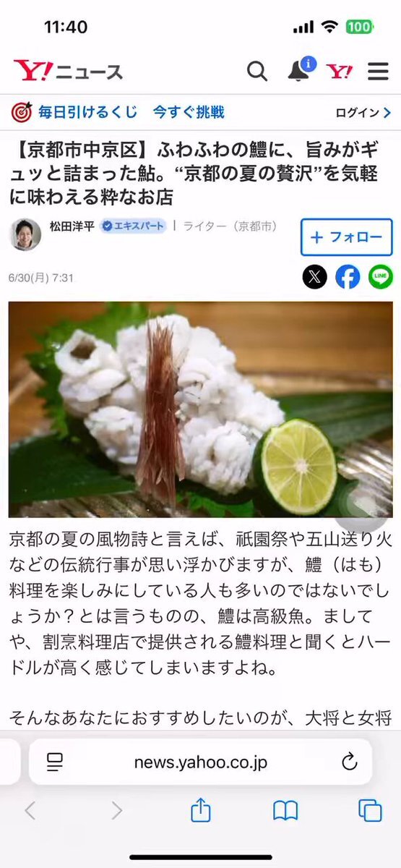Go back to previous page

[30, 811]
